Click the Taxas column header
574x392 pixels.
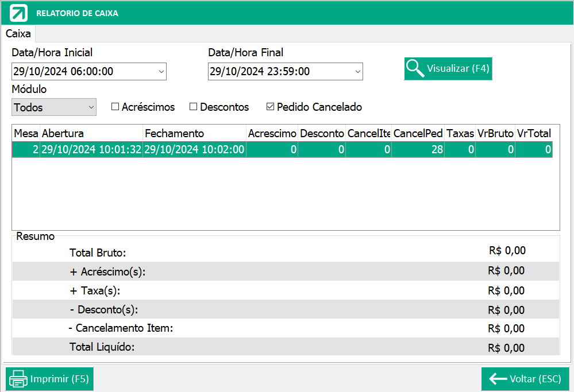click(460, 134)
